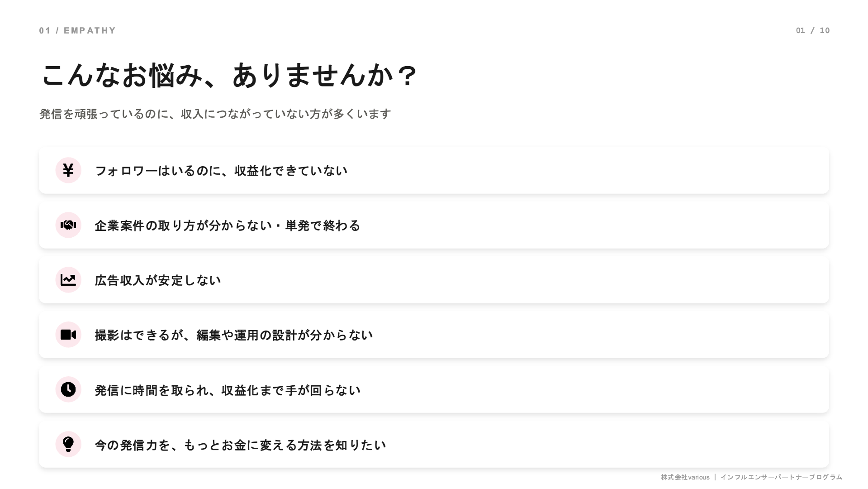Select the 広告収入が安定しない card text
The width and height of the screenshot is (868, 489).
(158, 280)
